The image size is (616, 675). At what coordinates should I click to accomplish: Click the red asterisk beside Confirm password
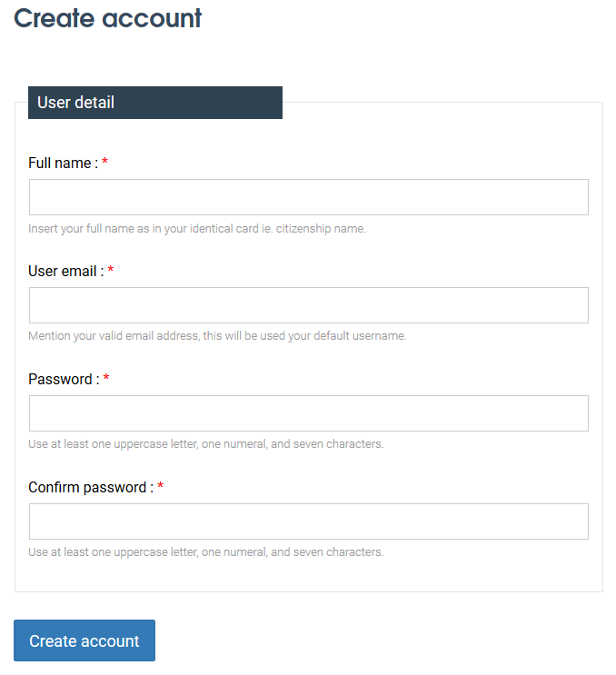[x=161, y=486]
